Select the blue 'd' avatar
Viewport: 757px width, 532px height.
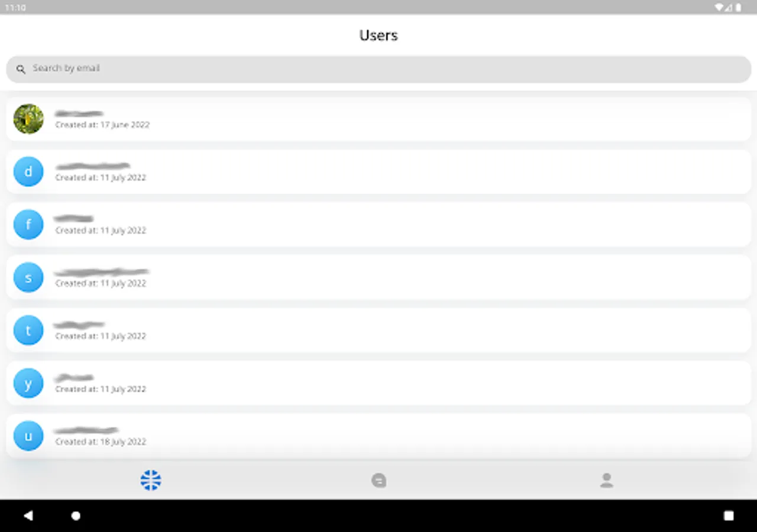point(28,172)
